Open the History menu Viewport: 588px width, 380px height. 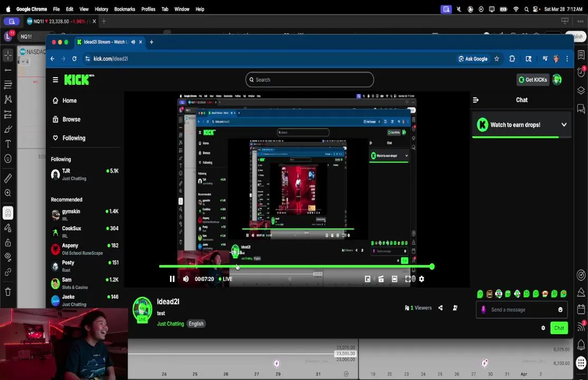[x=101, y=9]
